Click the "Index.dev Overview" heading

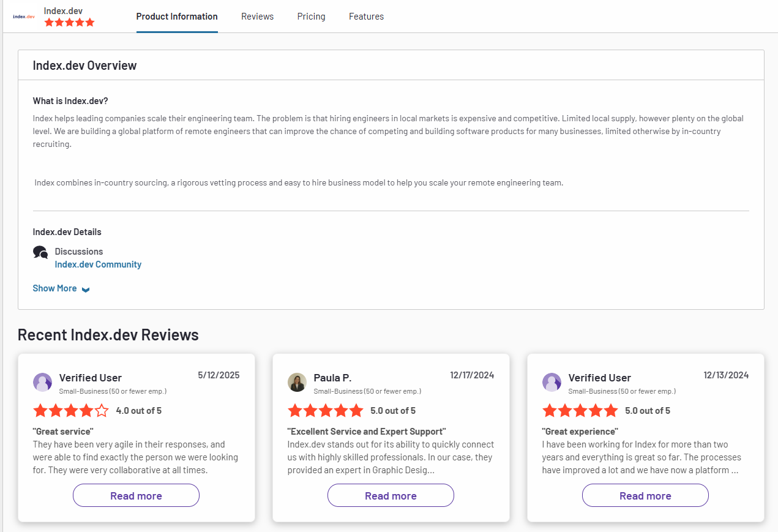point(84,66)
